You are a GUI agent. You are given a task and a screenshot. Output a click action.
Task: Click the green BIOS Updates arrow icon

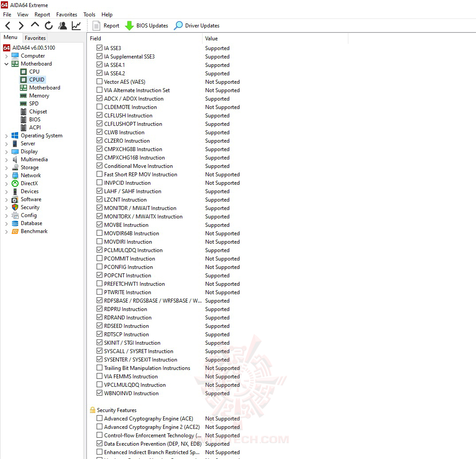(129, 26)
